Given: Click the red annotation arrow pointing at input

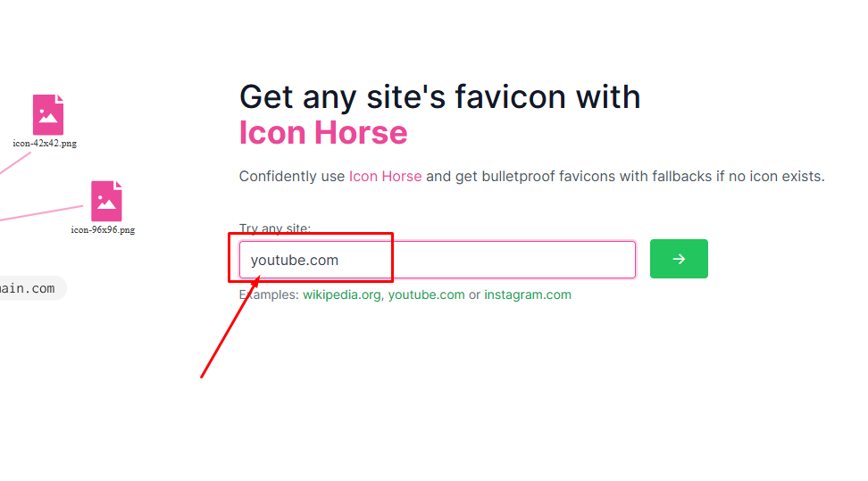Looking at the screenshot, I should coord(230,328).
